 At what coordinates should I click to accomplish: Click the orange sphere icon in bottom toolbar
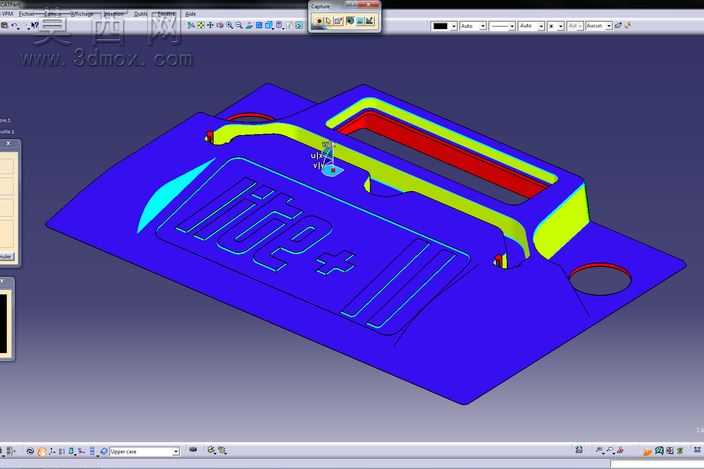pos(41,451)
